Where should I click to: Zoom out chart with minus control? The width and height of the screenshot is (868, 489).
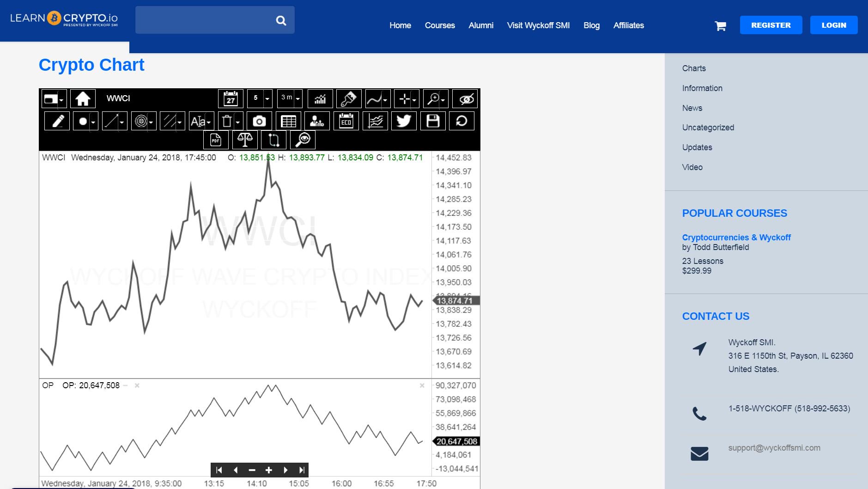(252, 470)
